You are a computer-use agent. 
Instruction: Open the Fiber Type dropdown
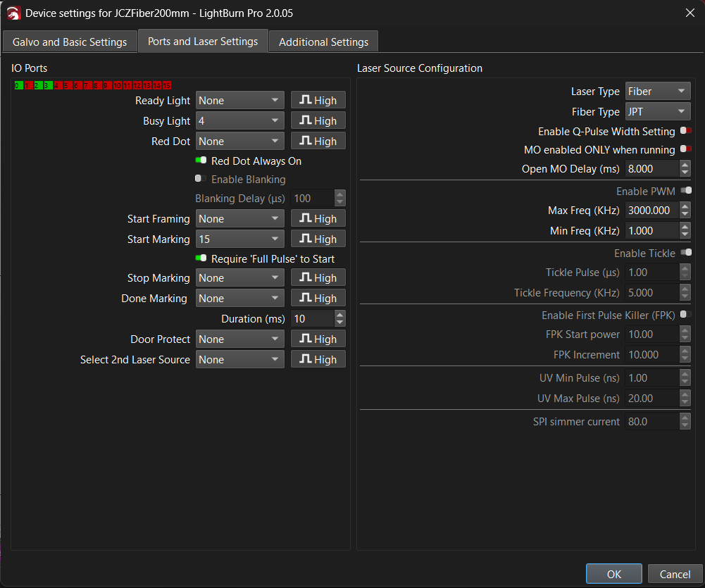coord(658,112)
